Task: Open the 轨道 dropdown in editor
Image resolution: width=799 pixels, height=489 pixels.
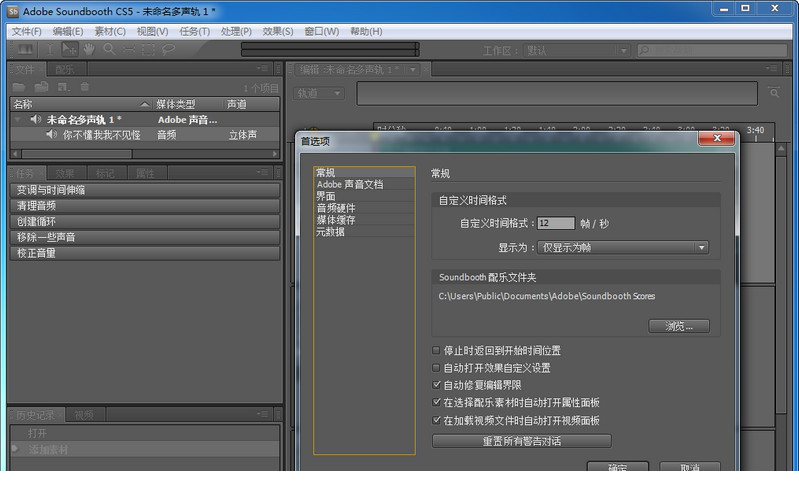Action: [318, 93]
